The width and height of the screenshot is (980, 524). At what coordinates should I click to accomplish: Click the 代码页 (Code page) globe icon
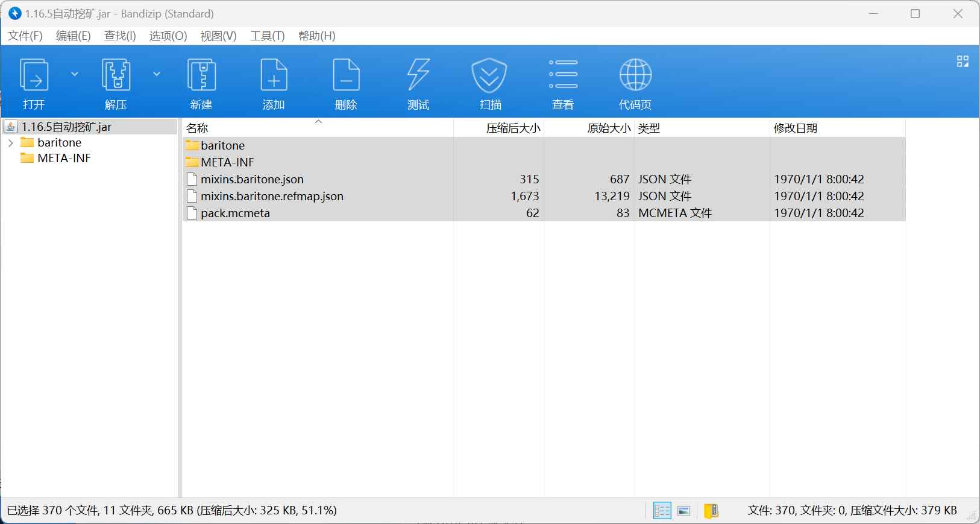coord(635,75)
